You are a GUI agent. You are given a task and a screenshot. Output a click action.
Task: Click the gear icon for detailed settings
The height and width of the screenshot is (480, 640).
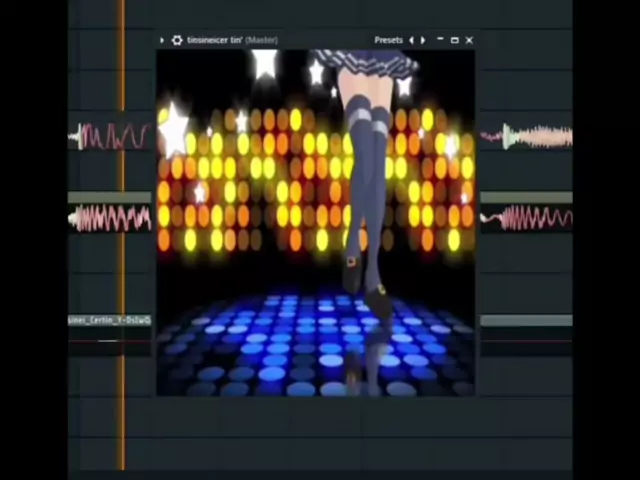177,40
